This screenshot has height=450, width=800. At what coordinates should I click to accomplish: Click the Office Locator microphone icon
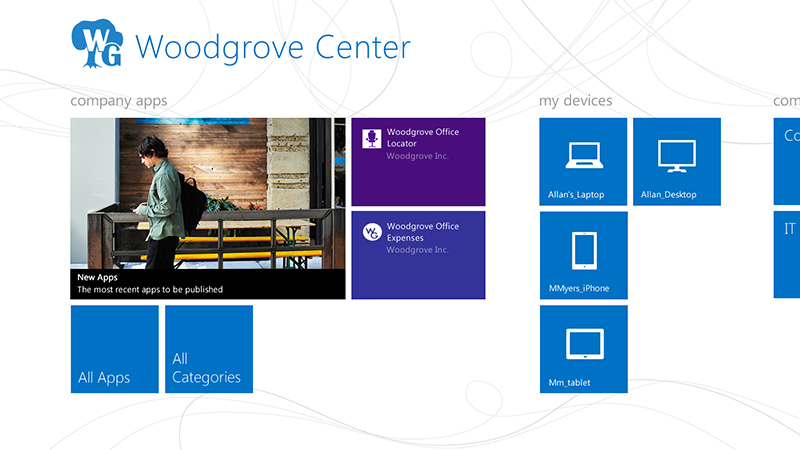click(x=371, y=138)
